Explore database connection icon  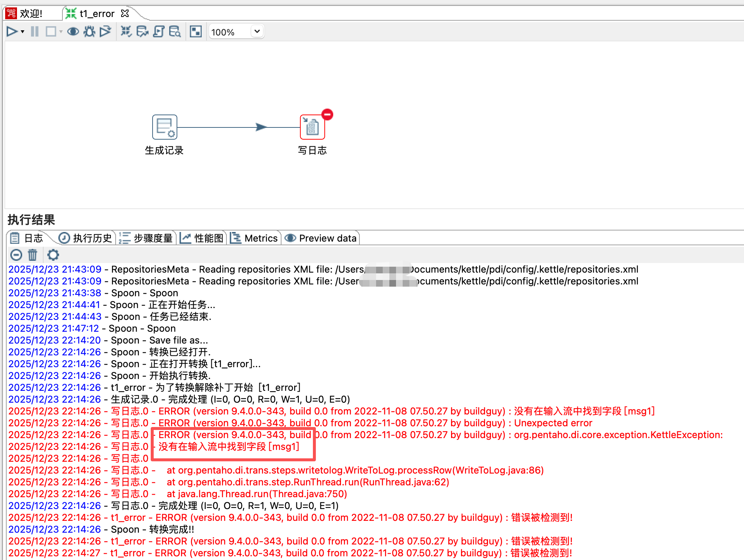click(175, 32)
